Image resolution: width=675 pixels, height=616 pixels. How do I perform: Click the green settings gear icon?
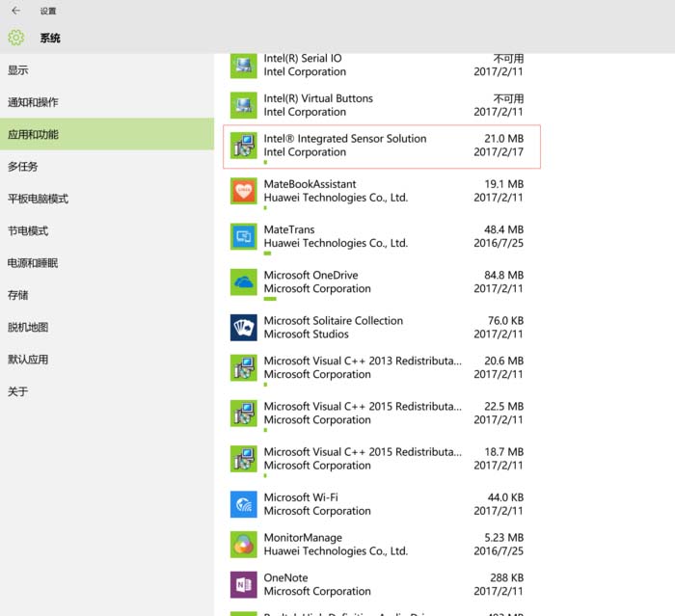pyautogui.click(x=16, y=38)
